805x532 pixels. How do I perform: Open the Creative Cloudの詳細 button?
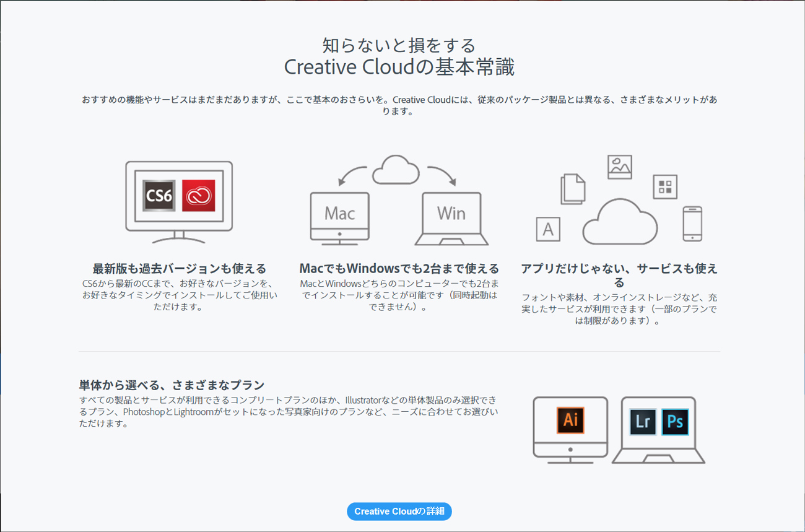point(399,512)
